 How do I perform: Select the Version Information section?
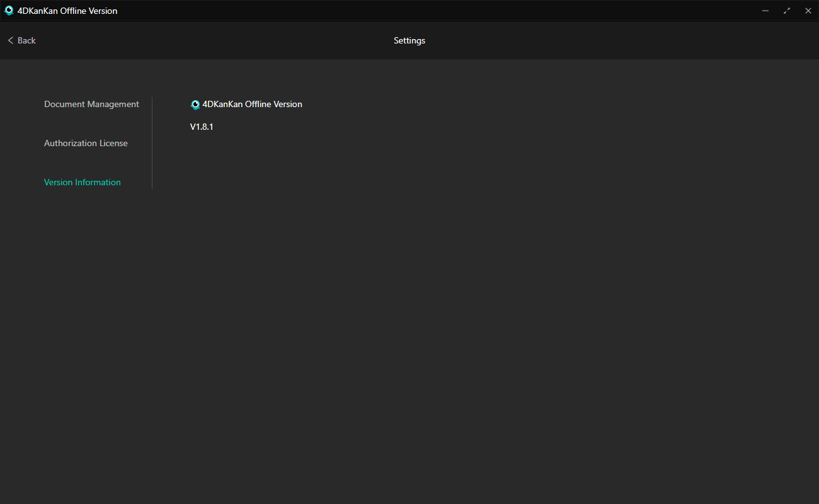[83, 182]
